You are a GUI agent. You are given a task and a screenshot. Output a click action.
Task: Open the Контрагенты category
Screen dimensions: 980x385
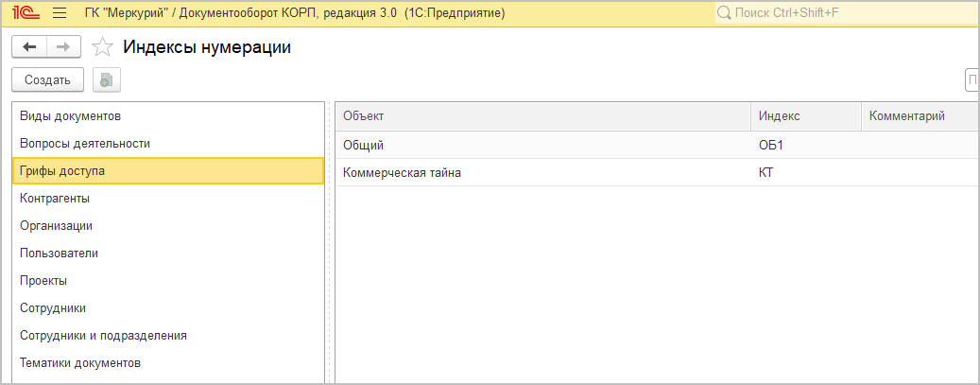tap(55, 199)
